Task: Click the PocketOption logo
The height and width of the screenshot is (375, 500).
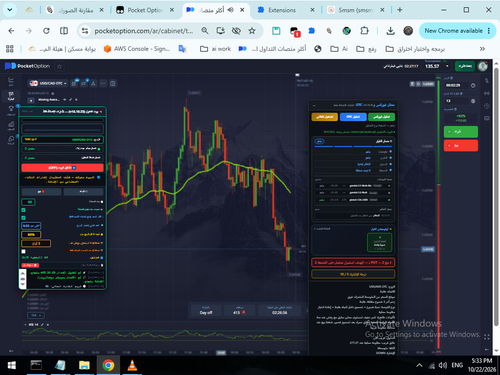Action: (27, 66)
